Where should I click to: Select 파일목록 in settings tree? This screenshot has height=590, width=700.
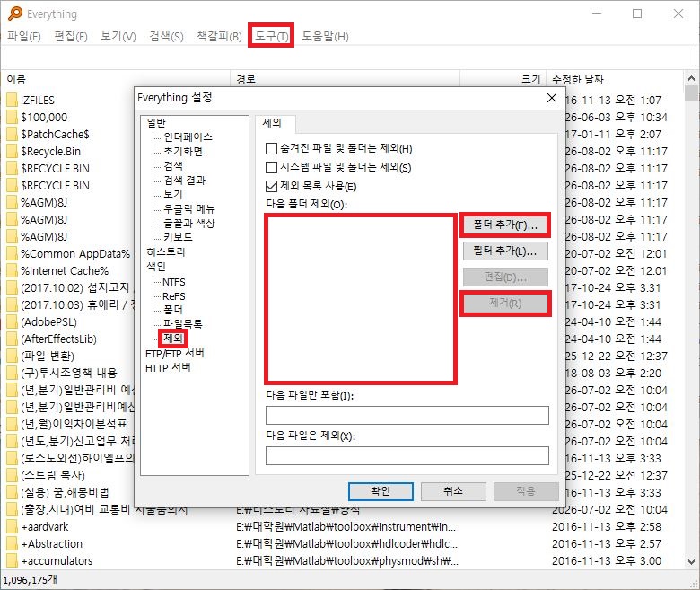tap(182, 323)
